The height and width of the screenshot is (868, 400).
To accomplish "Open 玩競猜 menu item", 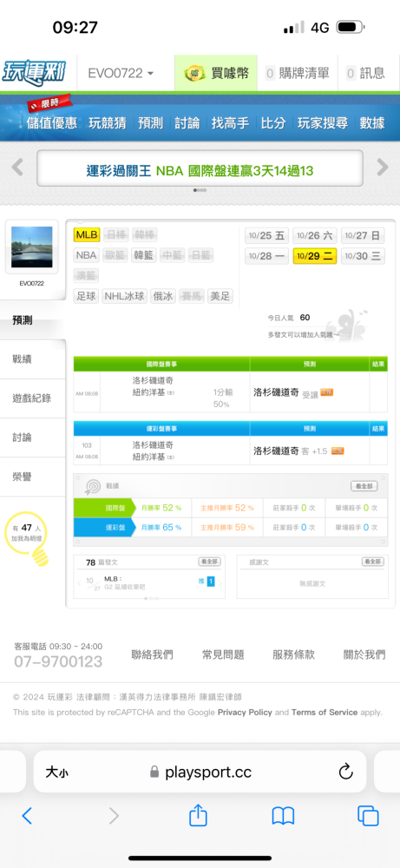I will pos(108,123).
